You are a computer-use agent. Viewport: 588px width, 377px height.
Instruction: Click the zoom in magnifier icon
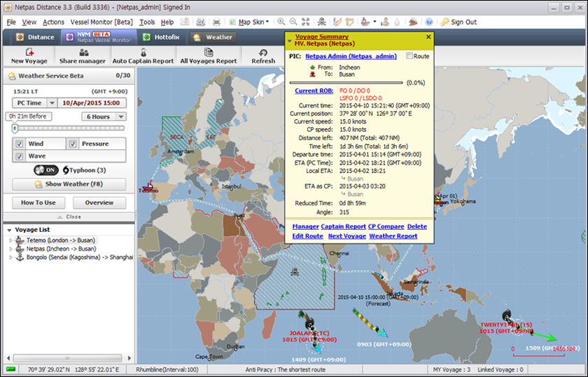(x=281, y=22)
